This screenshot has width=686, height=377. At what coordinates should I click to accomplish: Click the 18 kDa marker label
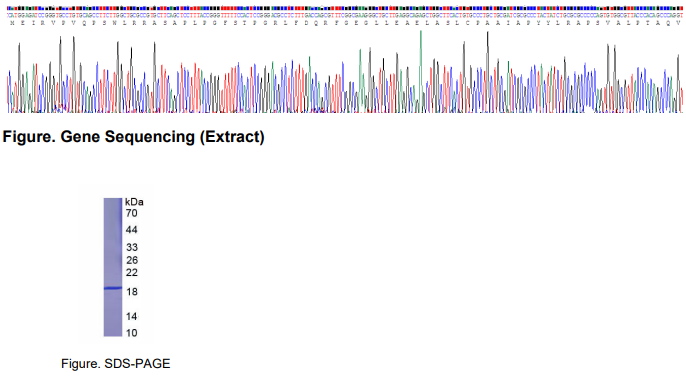click(x=132, y=292)
